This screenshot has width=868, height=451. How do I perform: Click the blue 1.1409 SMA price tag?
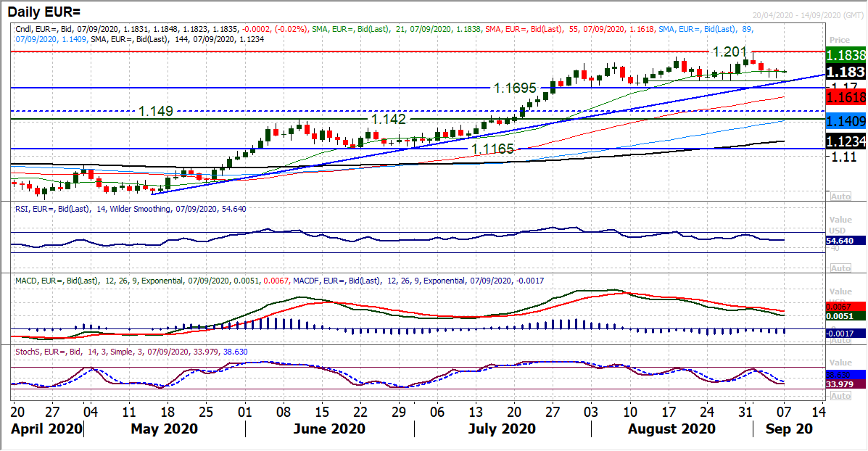point(846,121)
